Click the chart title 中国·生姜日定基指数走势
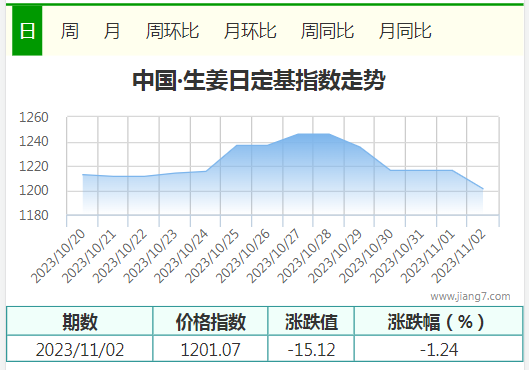This screenshot has height=370, width=529. (x=259, y=81)
